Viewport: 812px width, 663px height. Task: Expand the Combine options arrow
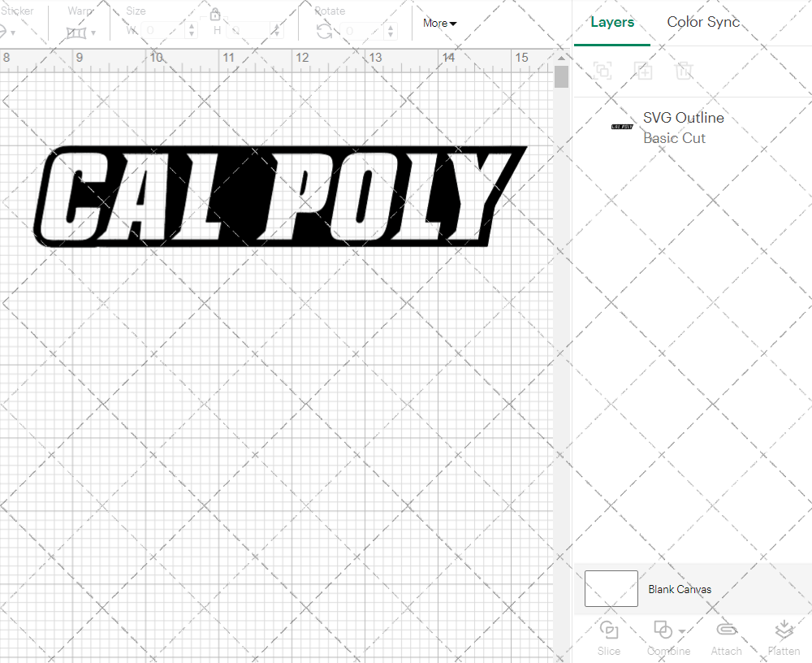(680, 632)
